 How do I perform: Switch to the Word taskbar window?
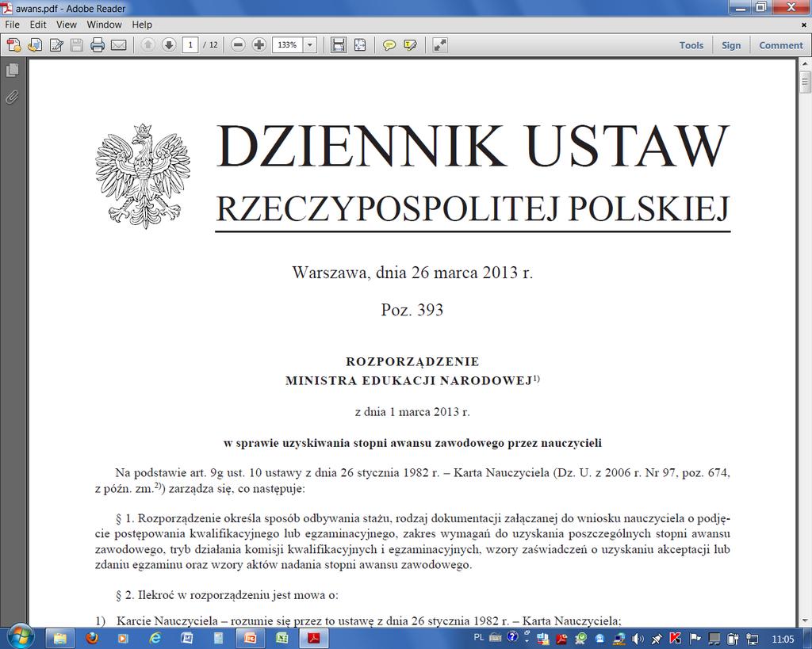pos(186,638)
